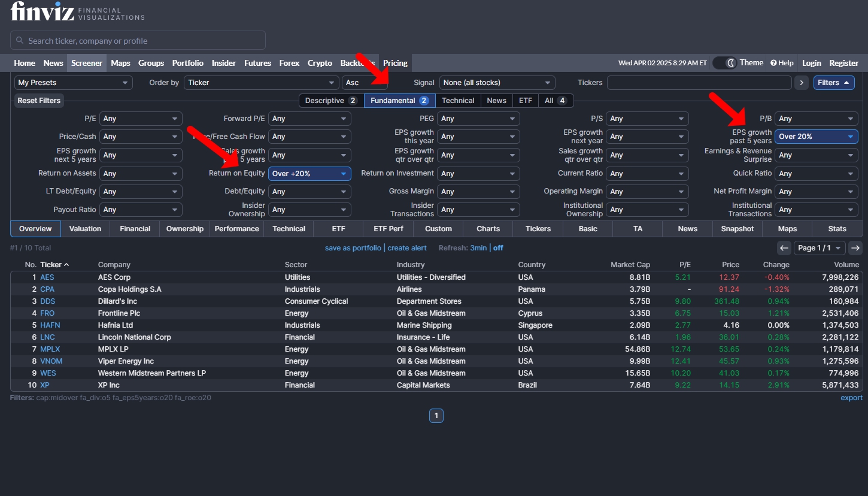Select the Snapshot view tab
This screenshot has height=496, width=868.
(x=738, y=229)
